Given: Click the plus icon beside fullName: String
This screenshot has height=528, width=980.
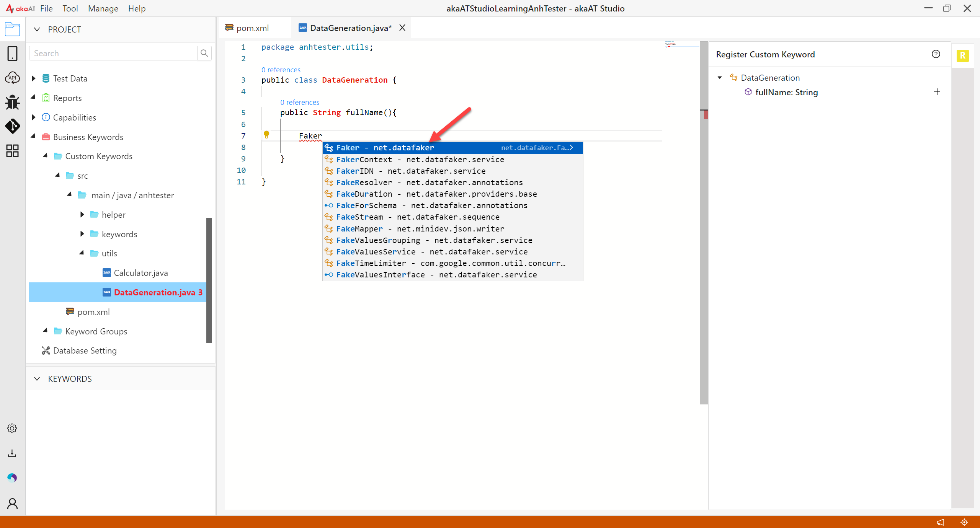Looking at the screenshot, I should coord(937,92).
